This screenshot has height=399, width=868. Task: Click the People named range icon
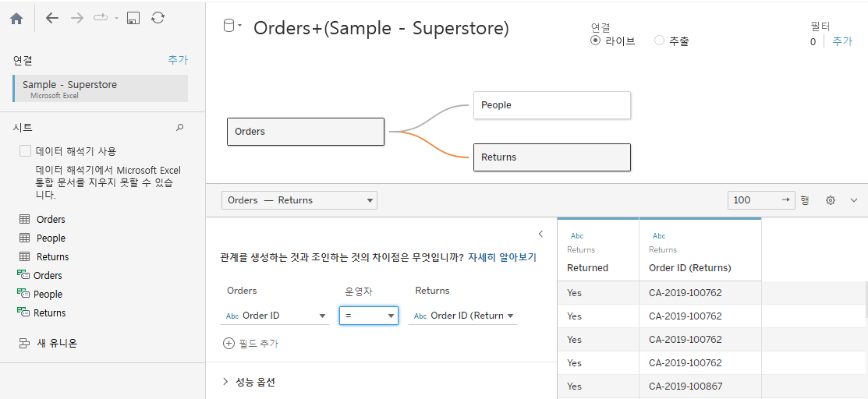pyautogui.click(x=23, y=294)
